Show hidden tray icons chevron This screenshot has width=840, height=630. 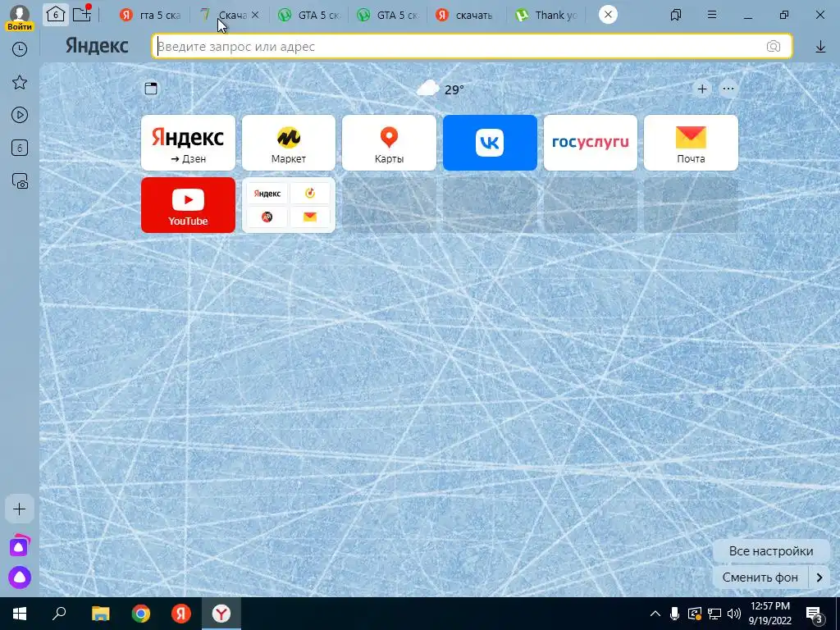[x=655, y=614]
